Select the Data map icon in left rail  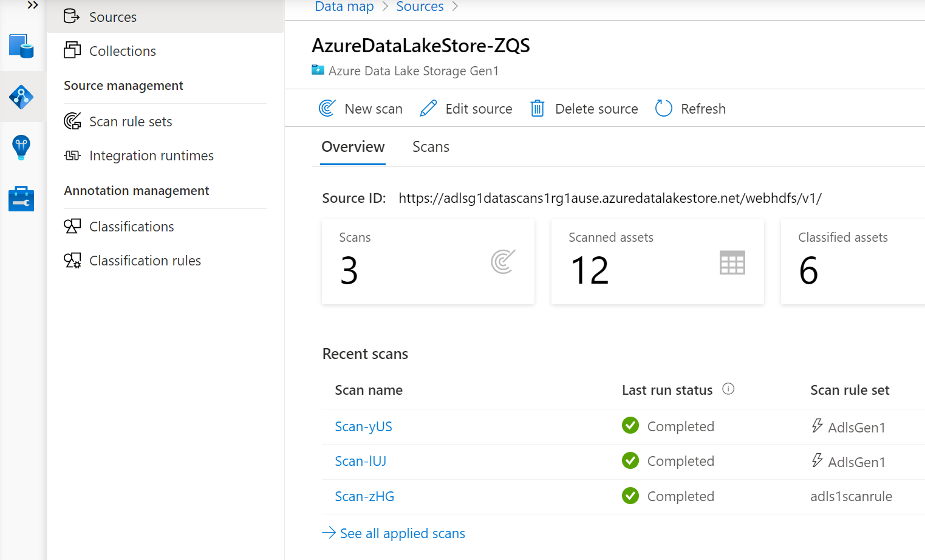point(21,97)
